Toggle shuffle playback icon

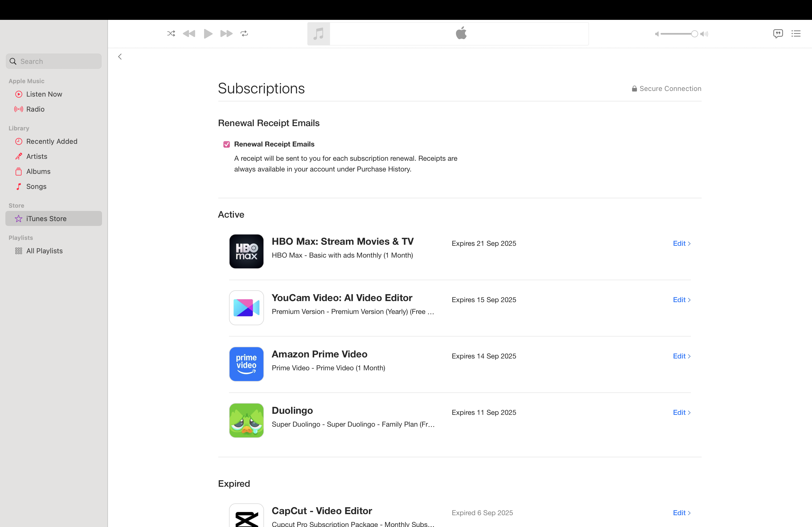(171, 33)
